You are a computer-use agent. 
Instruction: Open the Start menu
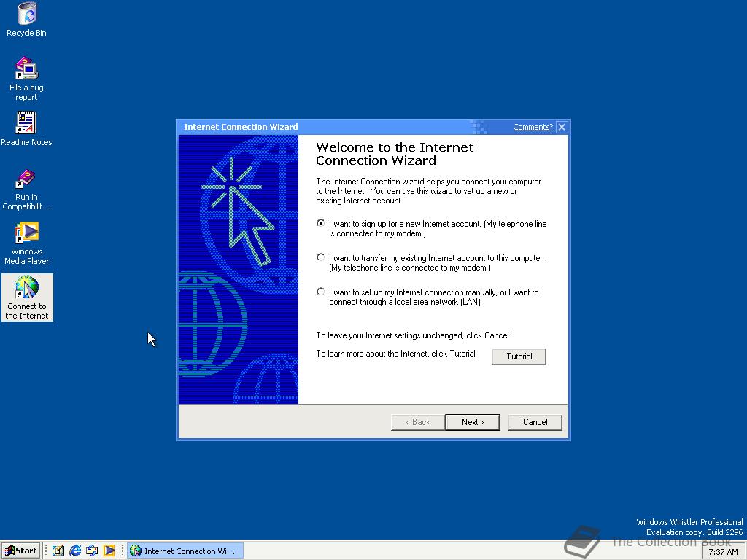click(20, 551)
